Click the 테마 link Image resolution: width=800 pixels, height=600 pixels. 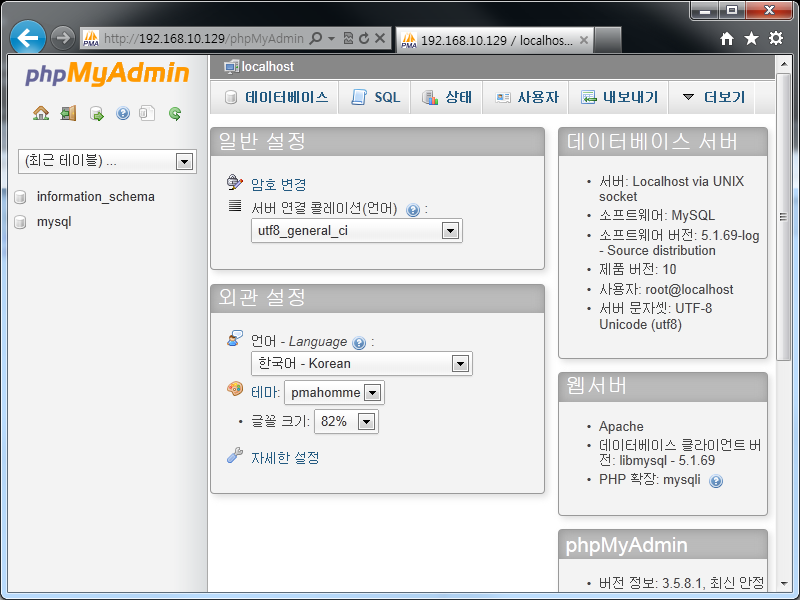(x=265, y=392)
